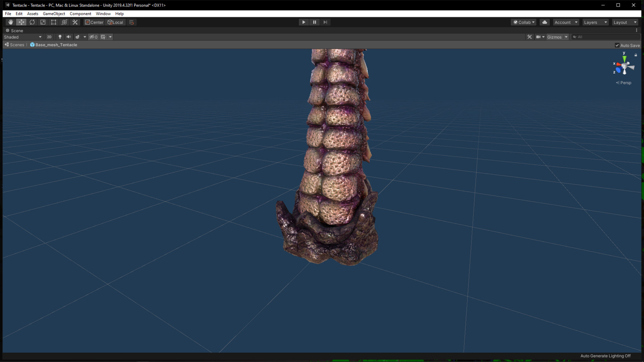Select the Rect transform tool
This screenshot has height=362, width=644.
[54, 22]
